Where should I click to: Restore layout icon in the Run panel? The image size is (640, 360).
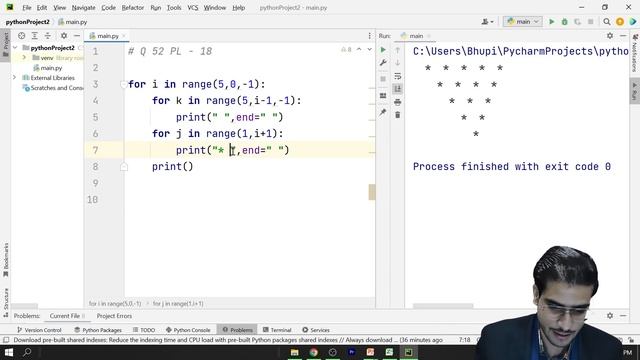[x=383, y=96]
